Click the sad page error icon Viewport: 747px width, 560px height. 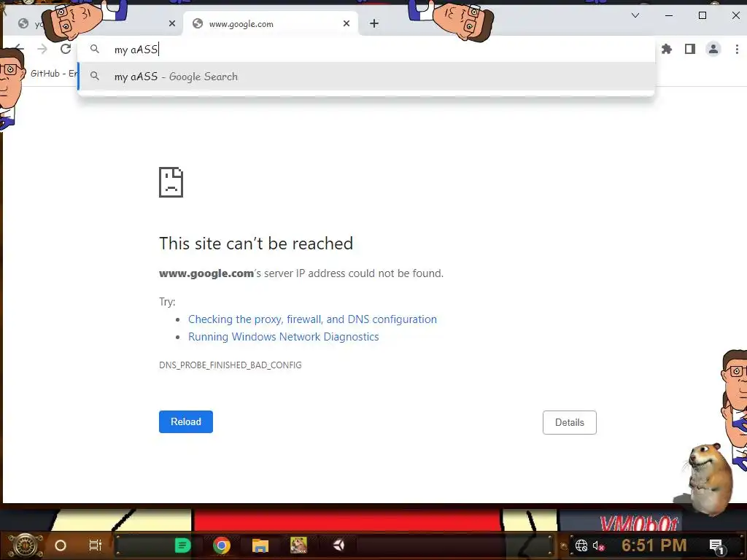click(x=171, y=182)
